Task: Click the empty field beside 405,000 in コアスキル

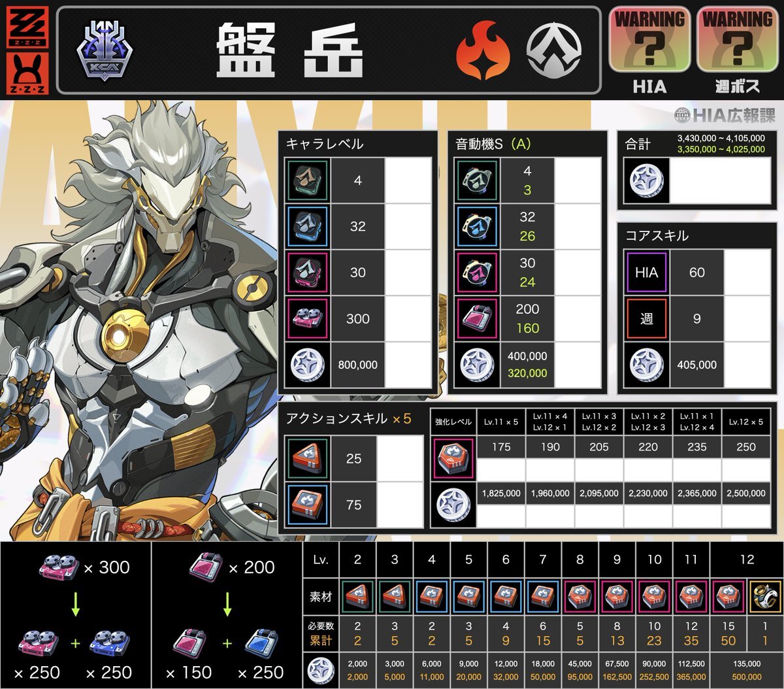Action: (747, 365)
